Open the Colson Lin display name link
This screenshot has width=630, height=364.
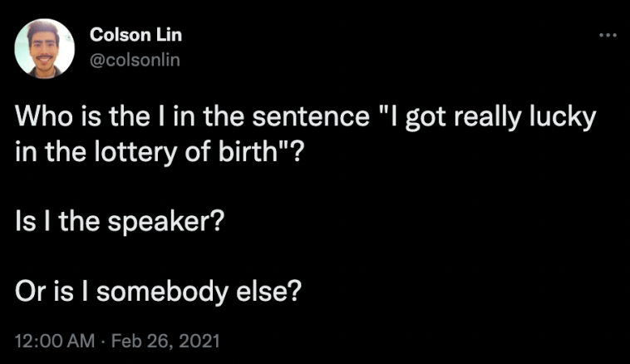click(x=135, y=36)
